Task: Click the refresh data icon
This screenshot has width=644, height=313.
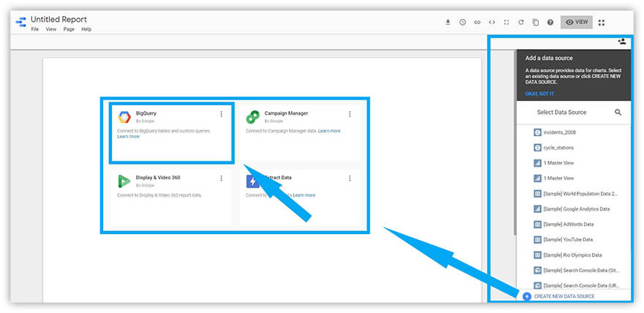Action: pos(521,22)
